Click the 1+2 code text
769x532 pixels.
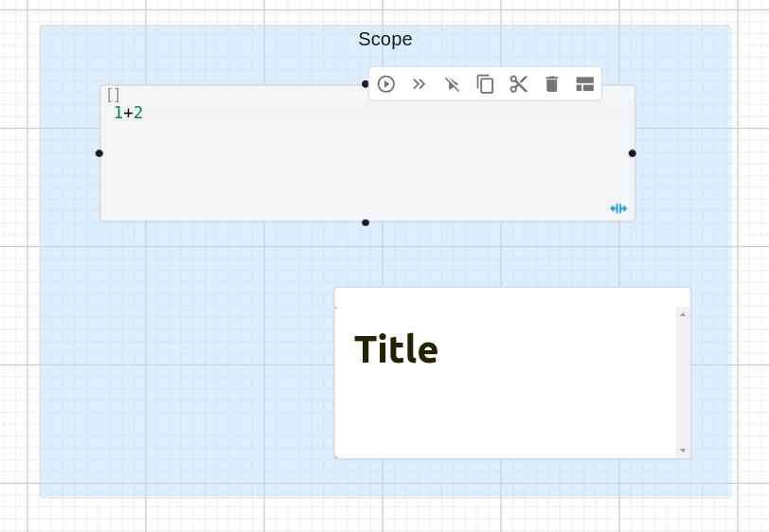point(128,113)
